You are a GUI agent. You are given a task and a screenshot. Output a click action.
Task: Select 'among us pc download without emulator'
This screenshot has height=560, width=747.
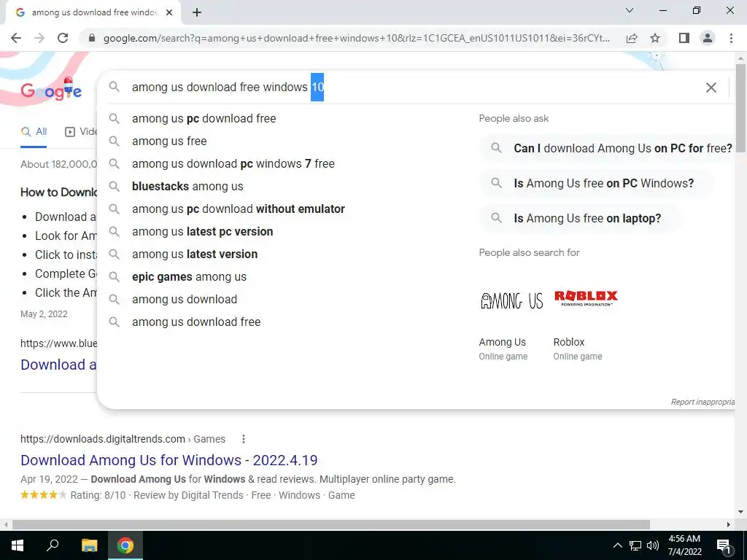click(239, 209)
